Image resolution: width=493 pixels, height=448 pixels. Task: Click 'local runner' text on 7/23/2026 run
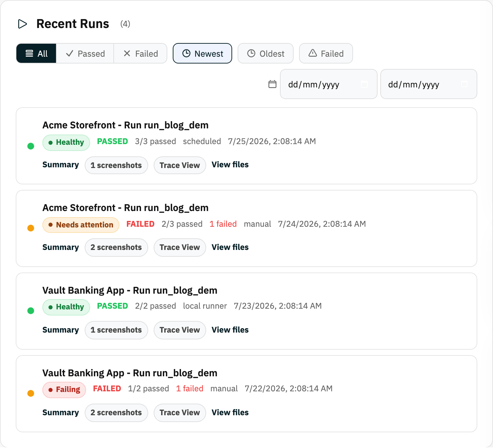click(x=205, y=306)
